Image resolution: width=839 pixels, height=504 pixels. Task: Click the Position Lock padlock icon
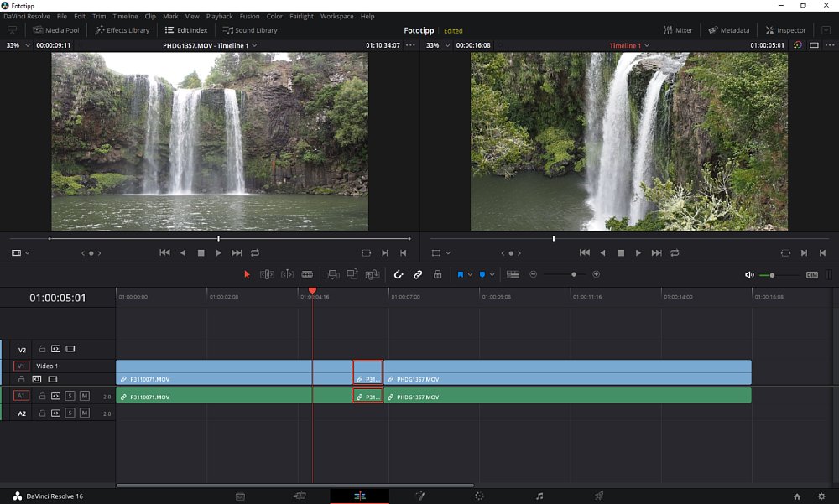coord(437,274)
